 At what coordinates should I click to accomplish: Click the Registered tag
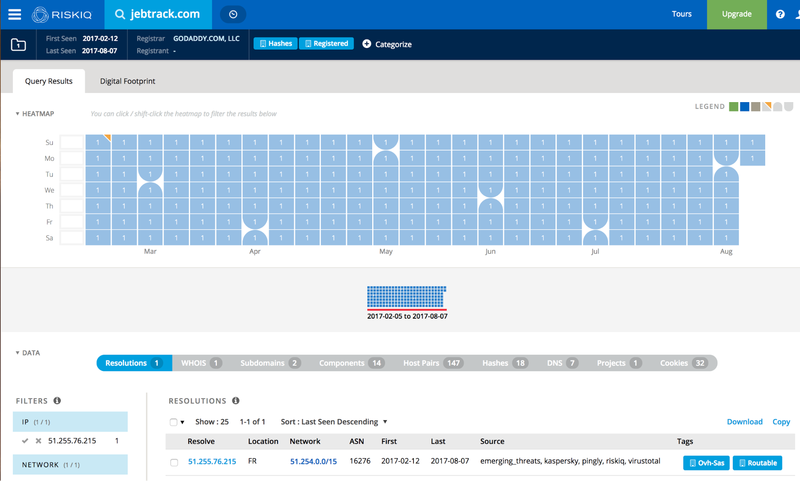click(x=327, y=44)
